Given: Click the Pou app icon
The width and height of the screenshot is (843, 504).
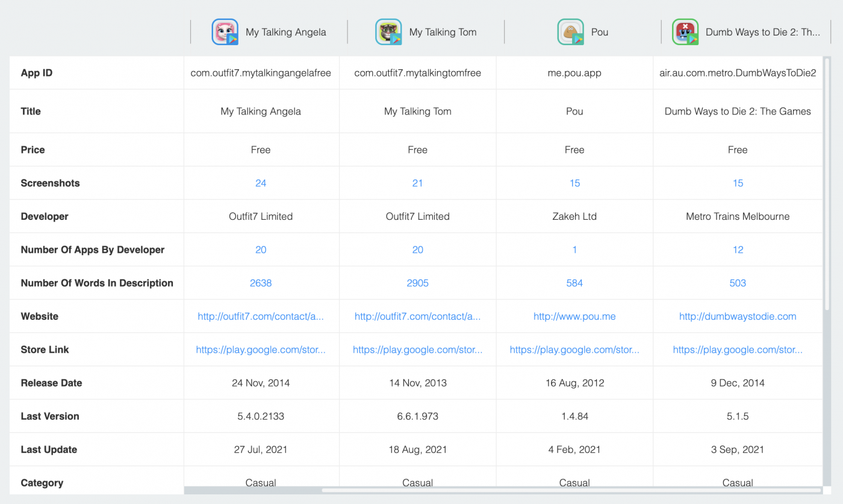Looking at the screenshot, I should 570,32.
